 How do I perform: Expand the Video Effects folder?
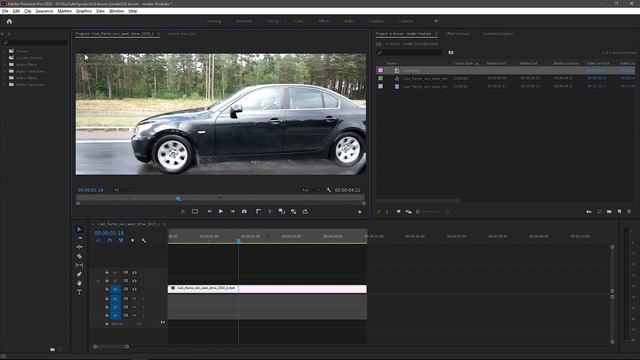tap(5, 78)
